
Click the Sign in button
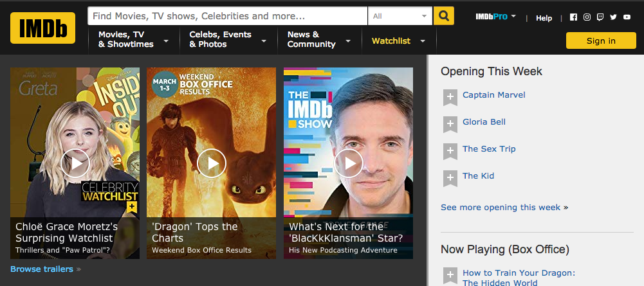pos(601,40)
